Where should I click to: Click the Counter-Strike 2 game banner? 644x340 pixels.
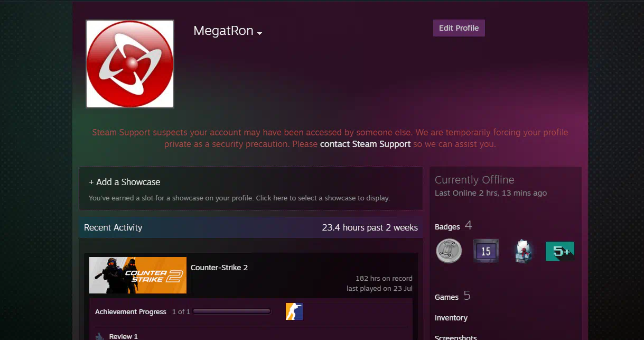(138, 275)
